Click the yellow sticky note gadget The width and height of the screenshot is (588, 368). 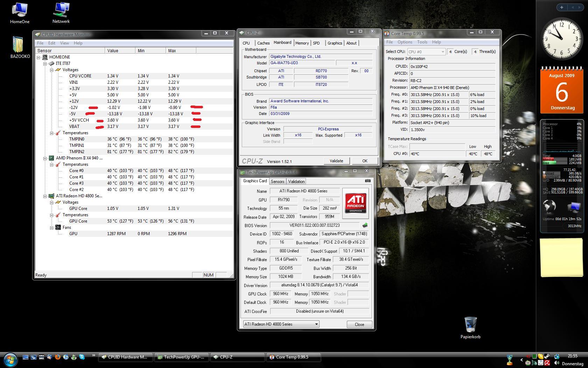pyautogui.click(x=561, y=258)
